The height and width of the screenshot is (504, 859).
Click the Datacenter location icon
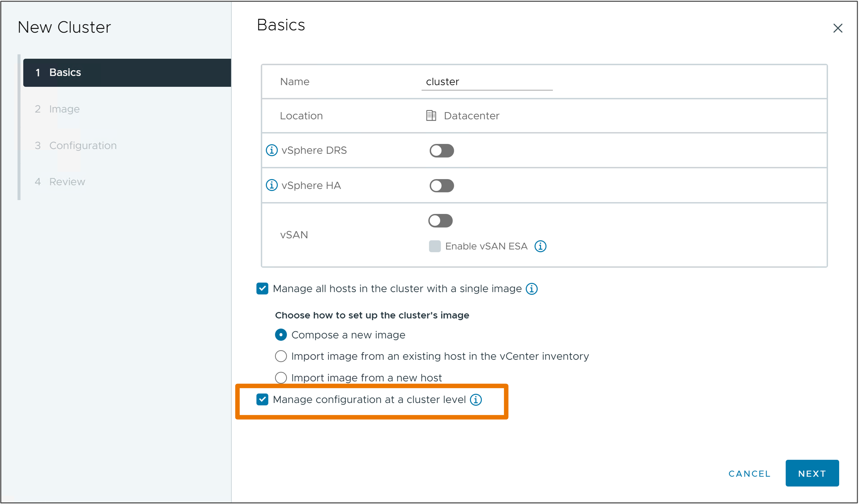tap(432, 116)
